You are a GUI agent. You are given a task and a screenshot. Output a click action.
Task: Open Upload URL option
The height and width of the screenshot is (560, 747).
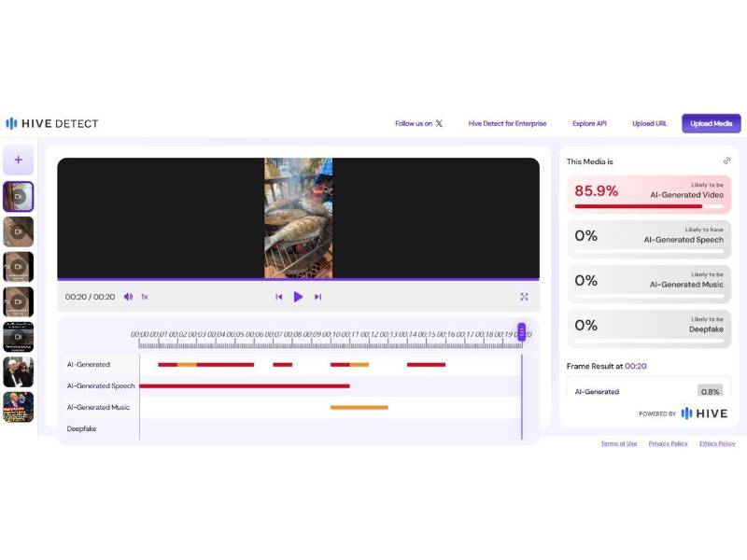pyautogui.click(x=649, y=123)
